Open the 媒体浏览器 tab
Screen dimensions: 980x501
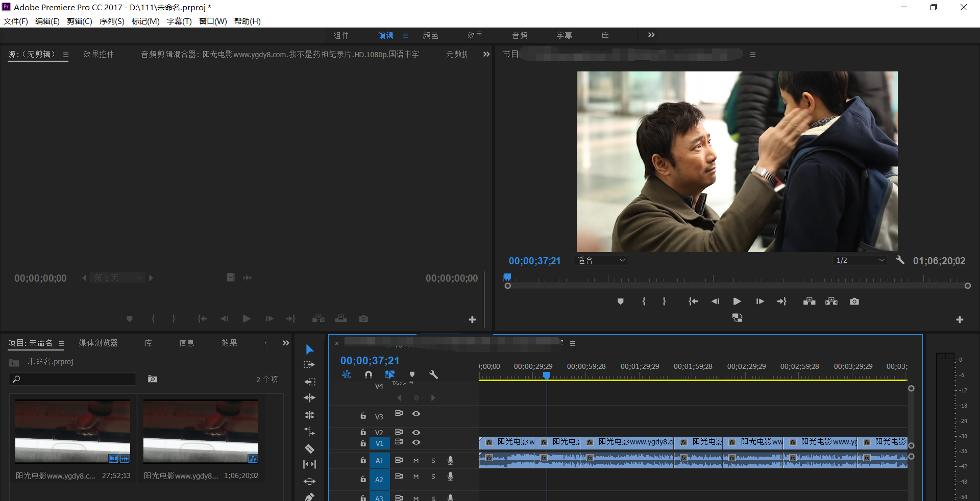98,343
